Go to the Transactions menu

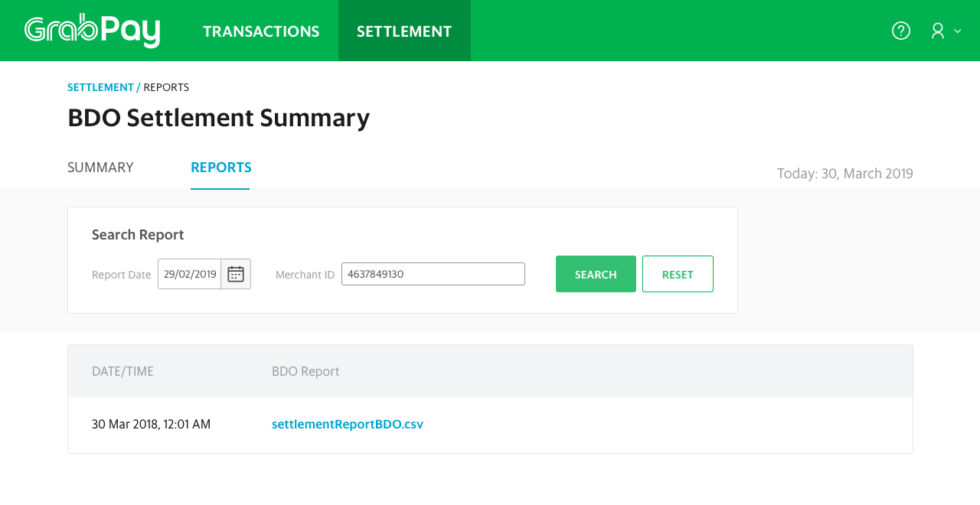pos(261,31)
